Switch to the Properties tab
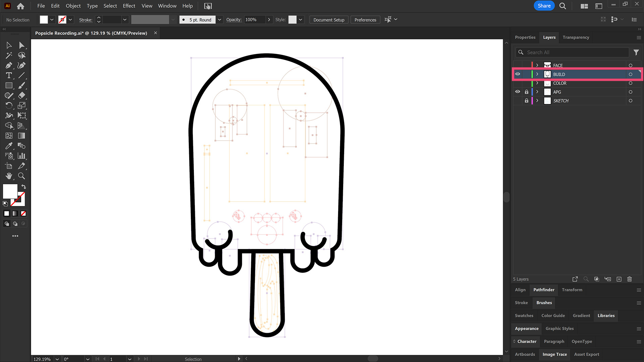The image size is (644, 362). point(525,37)
